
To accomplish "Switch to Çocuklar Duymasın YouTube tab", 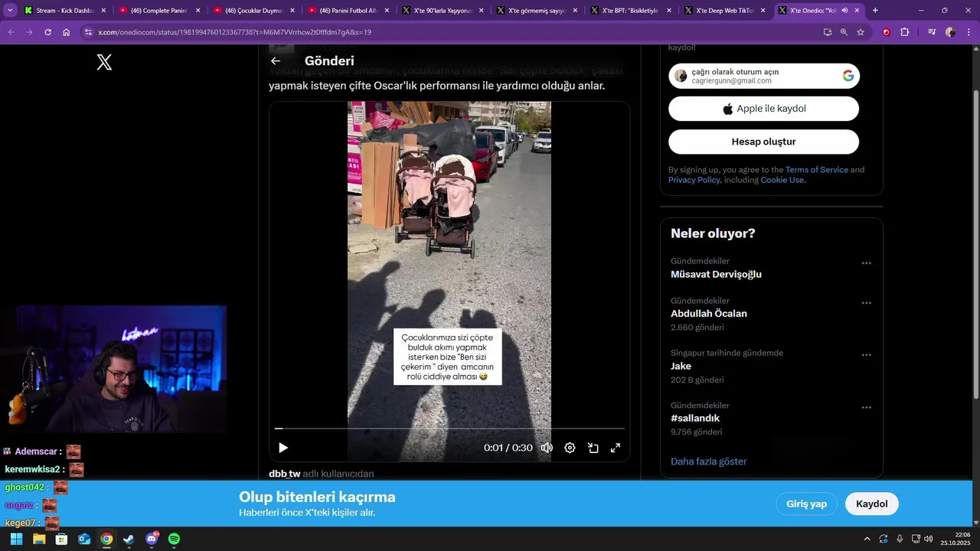I will [253, 11].
